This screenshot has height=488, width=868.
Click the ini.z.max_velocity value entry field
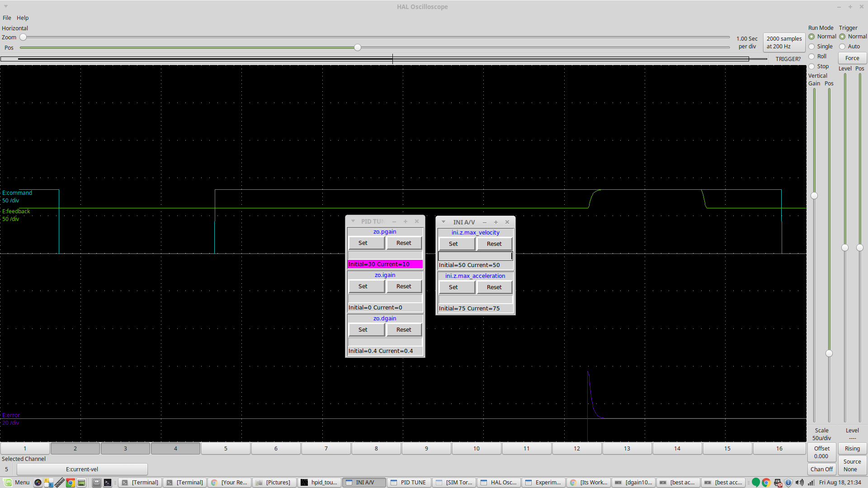coord(476,256)
